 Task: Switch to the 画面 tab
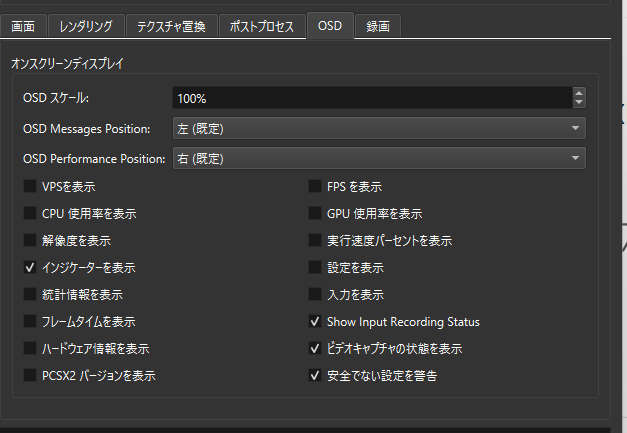coord(23,26)
